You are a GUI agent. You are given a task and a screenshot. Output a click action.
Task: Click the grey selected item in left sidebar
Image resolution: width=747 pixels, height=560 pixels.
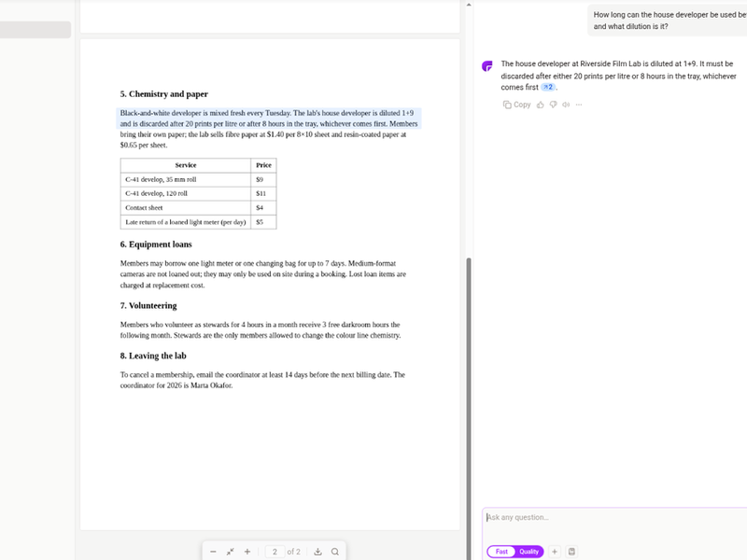(35, 30)
